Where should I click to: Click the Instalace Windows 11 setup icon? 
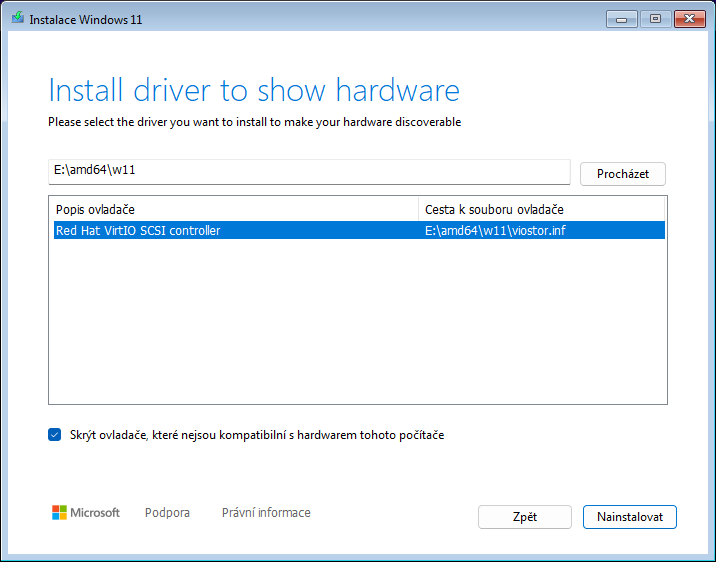18,18
